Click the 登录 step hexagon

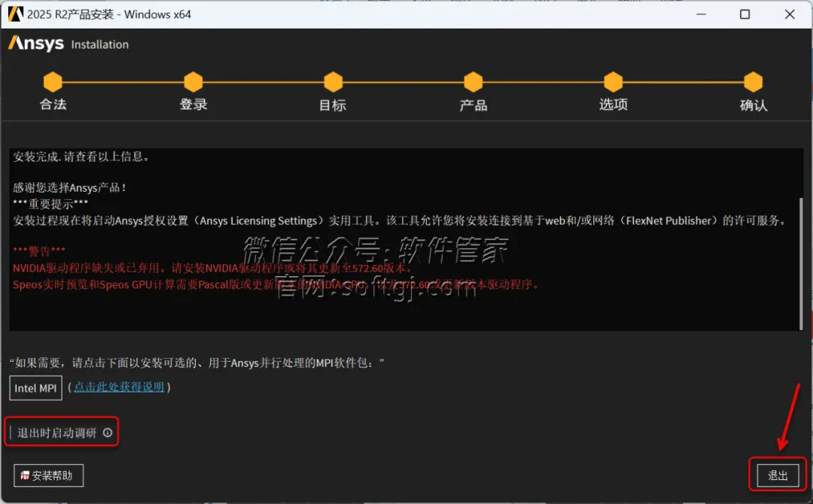193,81
